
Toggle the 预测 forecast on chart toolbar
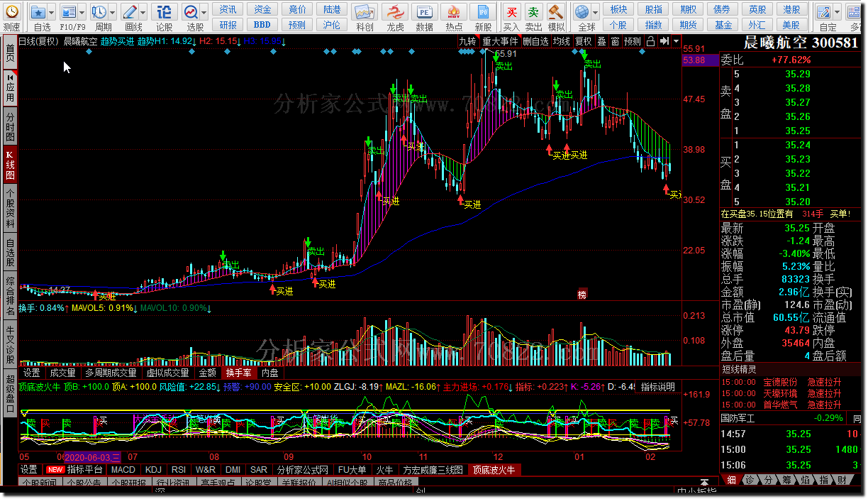point(633,41)
